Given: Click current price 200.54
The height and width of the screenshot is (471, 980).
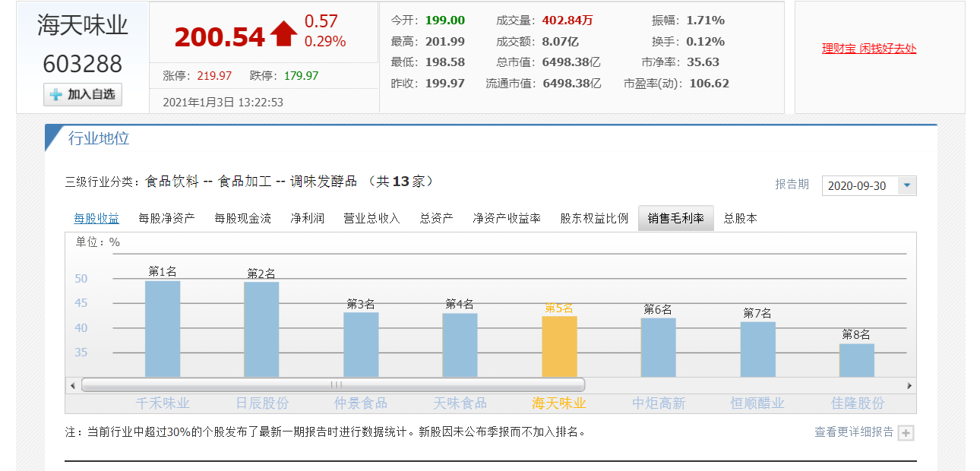Looking at the screenshot, I should point(220,36).
